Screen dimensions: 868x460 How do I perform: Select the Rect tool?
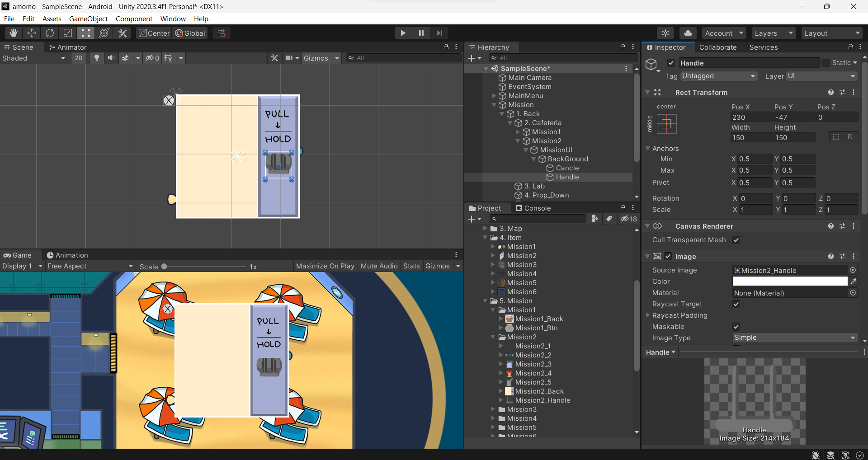pos(86,33)
